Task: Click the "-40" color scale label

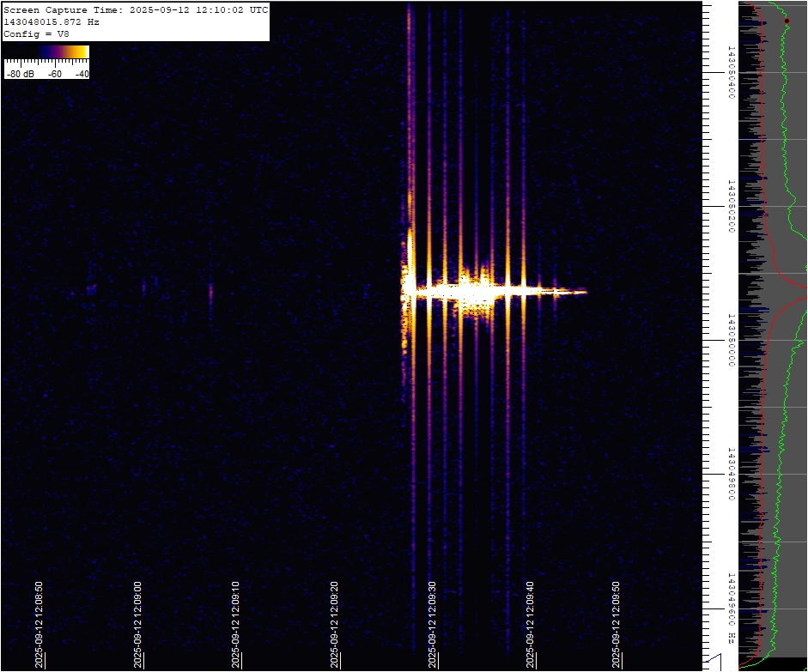Action: point(82,74)
